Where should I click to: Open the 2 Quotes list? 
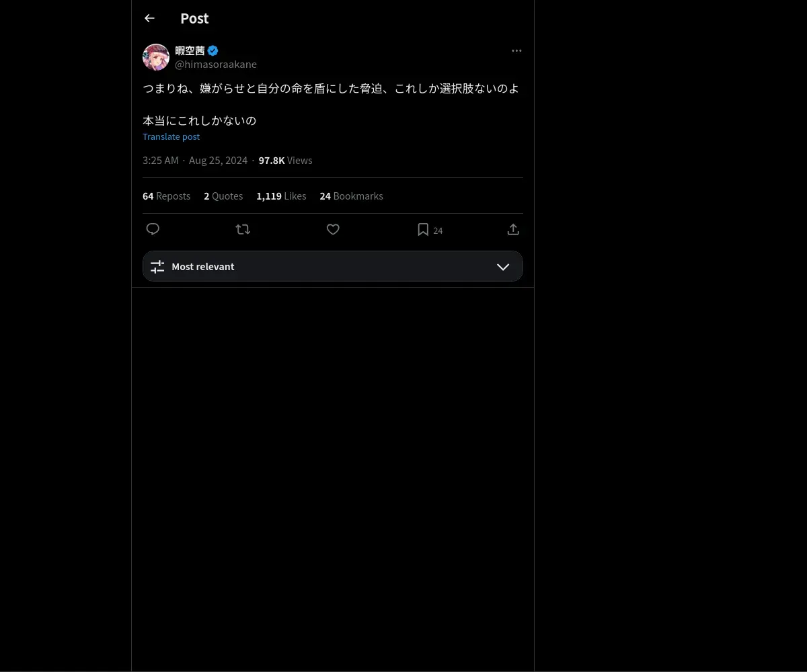(223, 196)
